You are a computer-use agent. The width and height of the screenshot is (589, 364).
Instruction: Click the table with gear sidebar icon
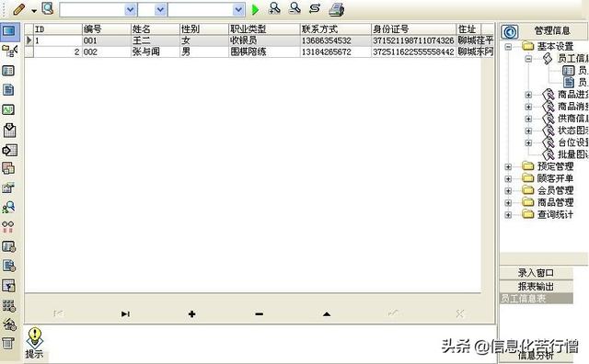pyautogui.click(x=9, y=246)
